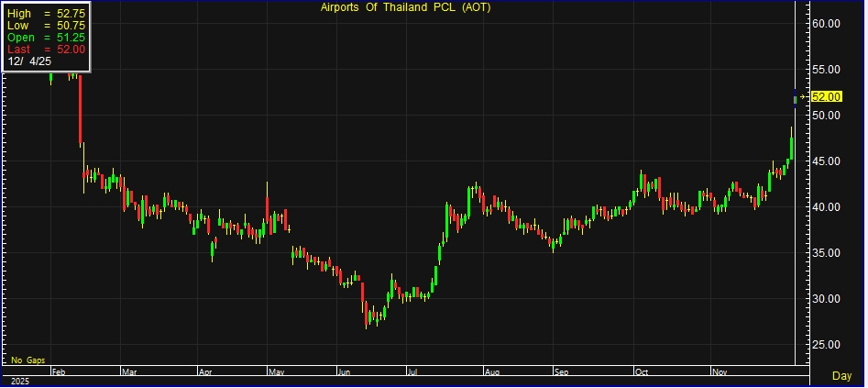Click the 25.00 price axis label

click(x=828, y=345)
